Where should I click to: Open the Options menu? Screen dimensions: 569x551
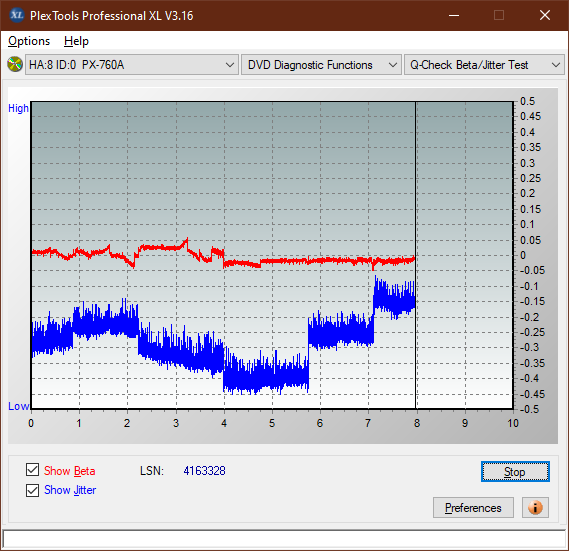tap(29, 41)
